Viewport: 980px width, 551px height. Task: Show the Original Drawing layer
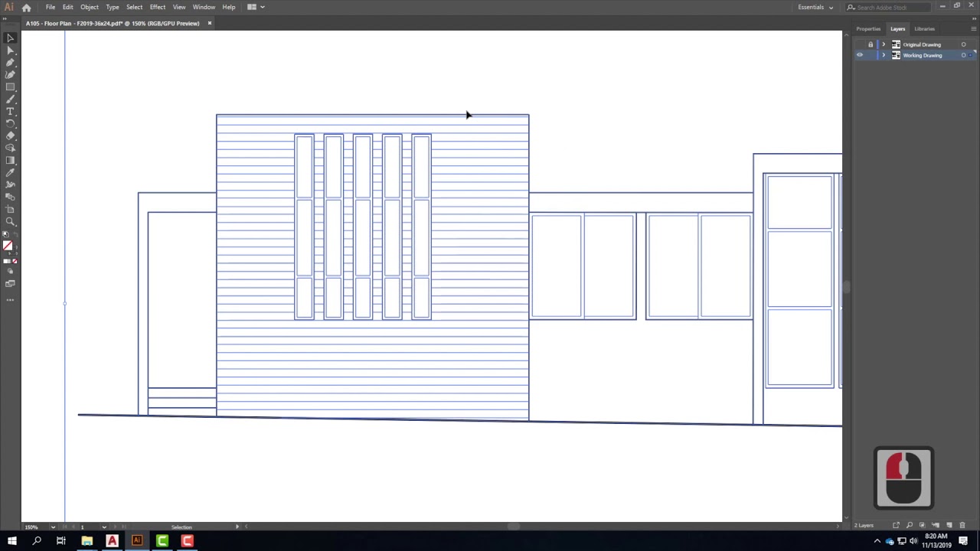[x=859, y=44]
